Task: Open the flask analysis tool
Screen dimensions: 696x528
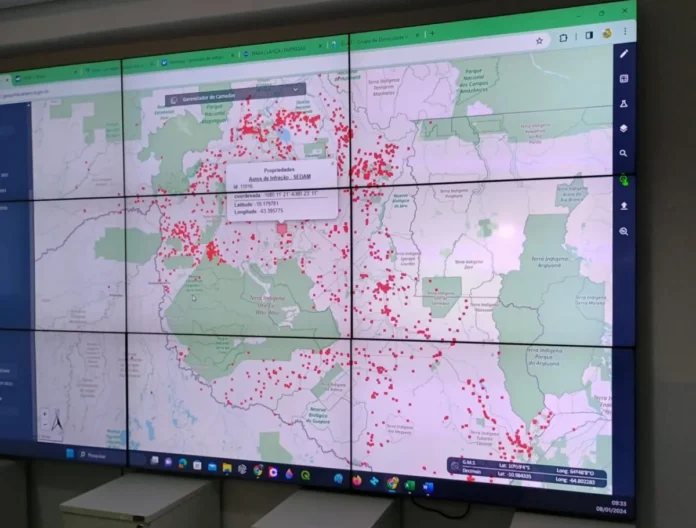Action: coord(624,103)
